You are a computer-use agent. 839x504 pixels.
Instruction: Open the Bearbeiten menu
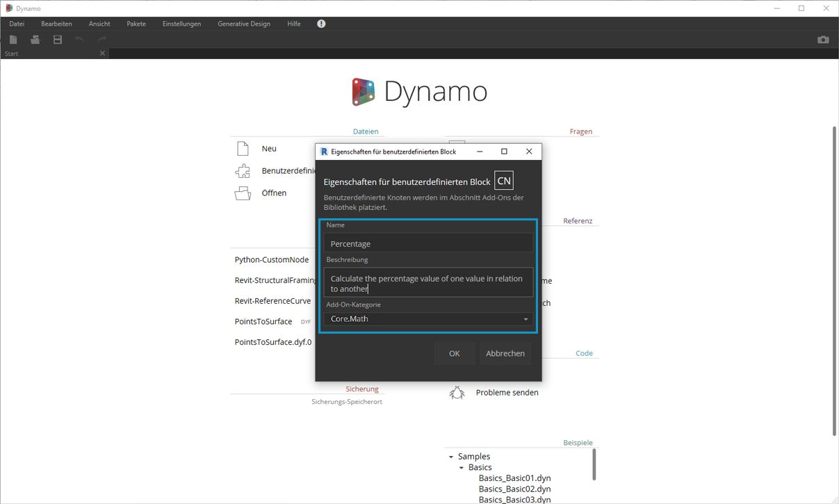click(56, 24)
